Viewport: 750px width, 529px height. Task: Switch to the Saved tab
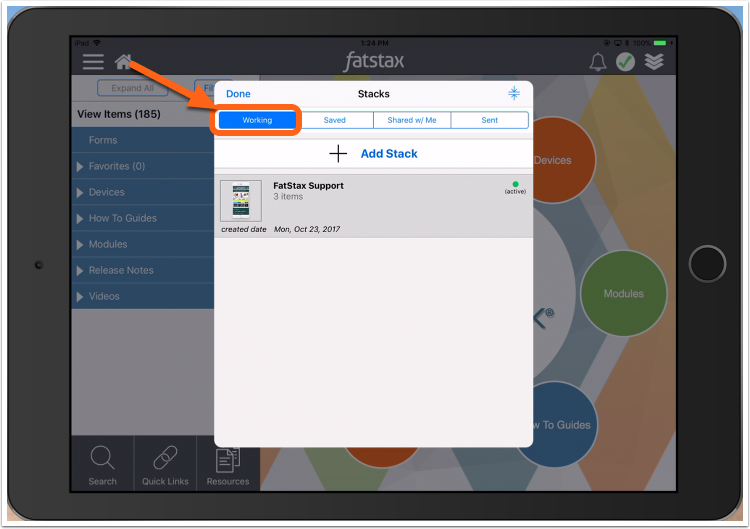coord(334,120)
